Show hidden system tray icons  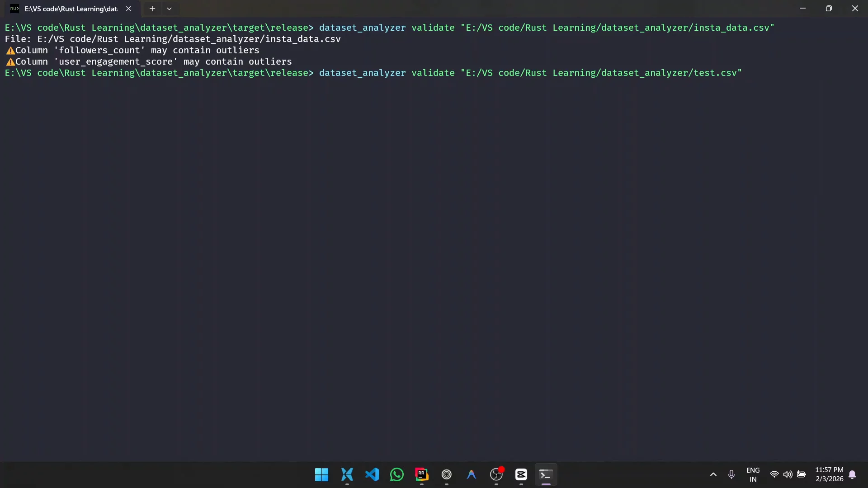(713, 474)
